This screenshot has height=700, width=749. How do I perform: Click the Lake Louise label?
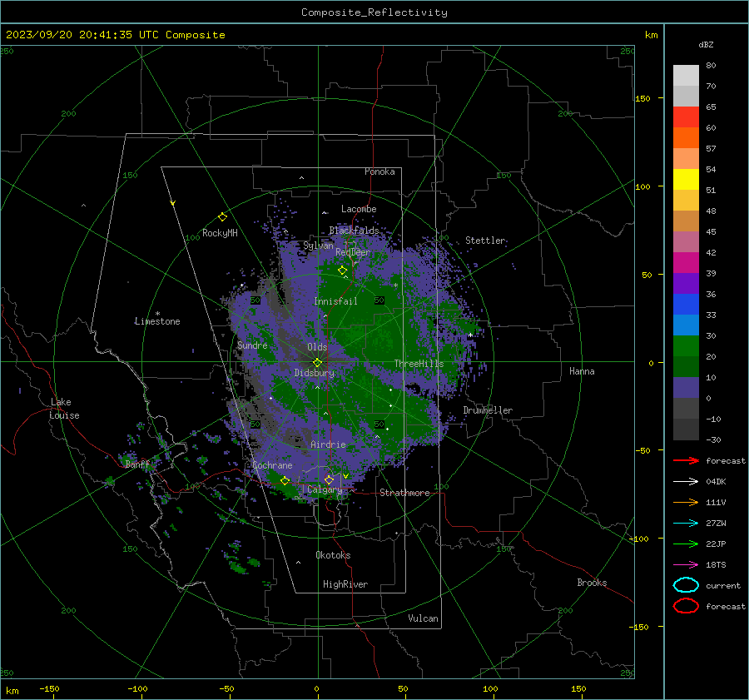point(64,409)
